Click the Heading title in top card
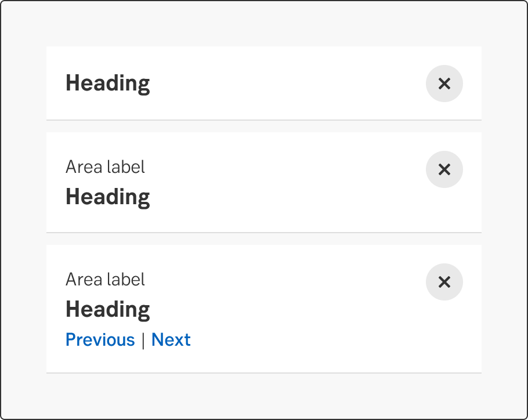Viewport: 528px width, 420px height. pyautogui.click(x=107, y=83)
